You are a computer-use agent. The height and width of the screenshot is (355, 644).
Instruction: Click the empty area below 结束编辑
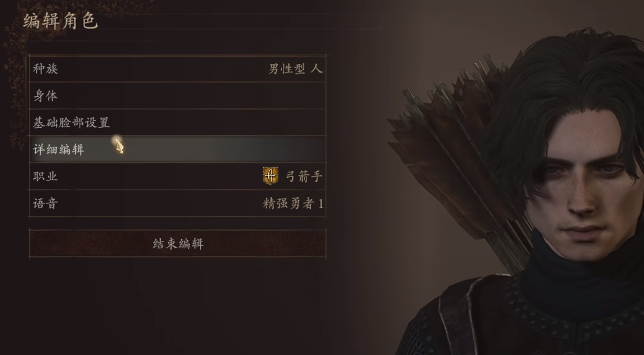pos(177,305)
